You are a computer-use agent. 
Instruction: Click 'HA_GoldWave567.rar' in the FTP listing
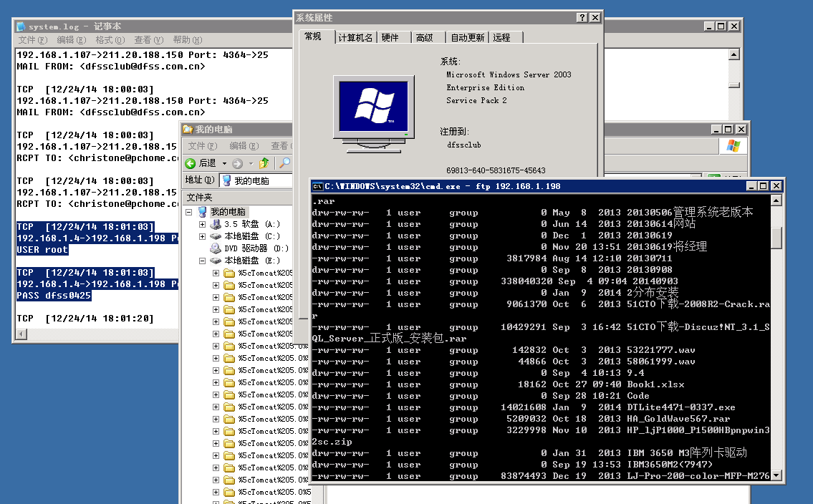[678, 419]
